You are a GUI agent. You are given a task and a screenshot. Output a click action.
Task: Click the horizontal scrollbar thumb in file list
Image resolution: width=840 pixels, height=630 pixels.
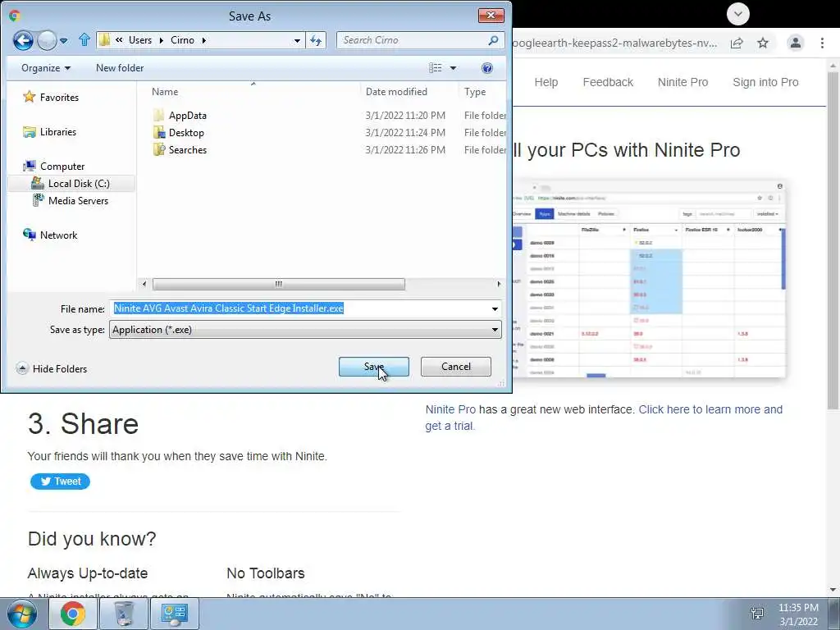point(279,284)
